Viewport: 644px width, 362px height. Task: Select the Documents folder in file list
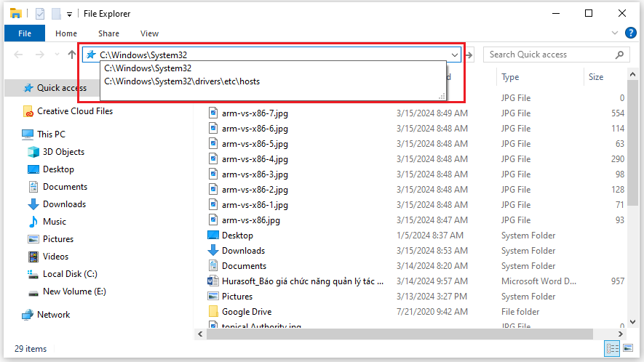click(x=244, y=266)
